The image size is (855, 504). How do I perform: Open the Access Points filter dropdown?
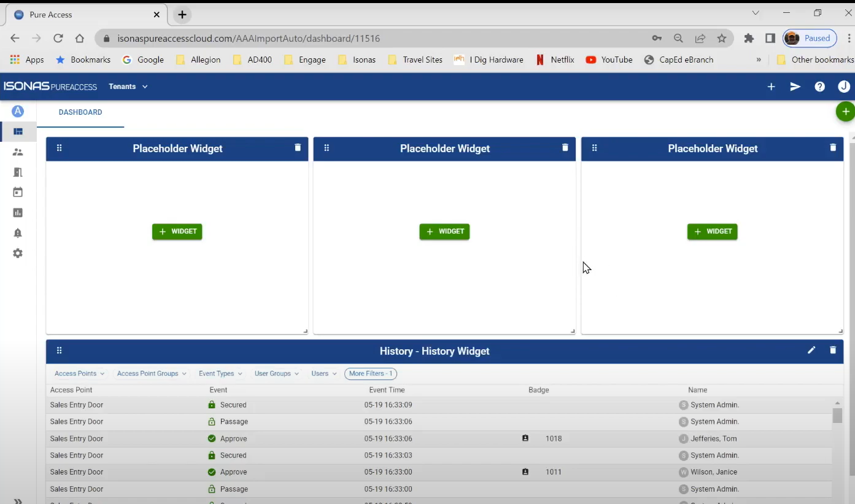(79, 373)
